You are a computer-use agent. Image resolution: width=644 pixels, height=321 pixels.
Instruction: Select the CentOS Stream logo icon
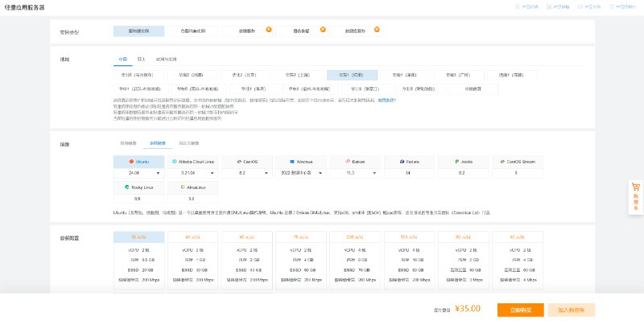pyautogui.click(x=502, y=162)
